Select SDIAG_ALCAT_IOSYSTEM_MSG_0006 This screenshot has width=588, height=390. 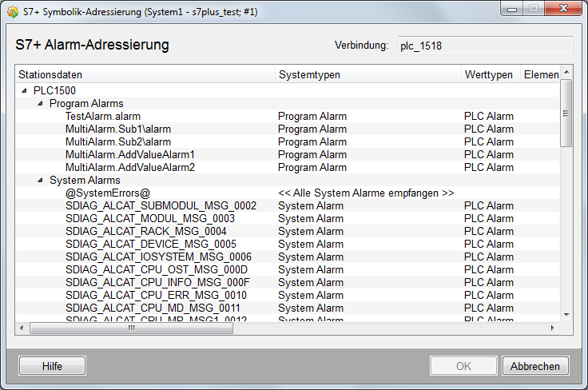point(159,257)
